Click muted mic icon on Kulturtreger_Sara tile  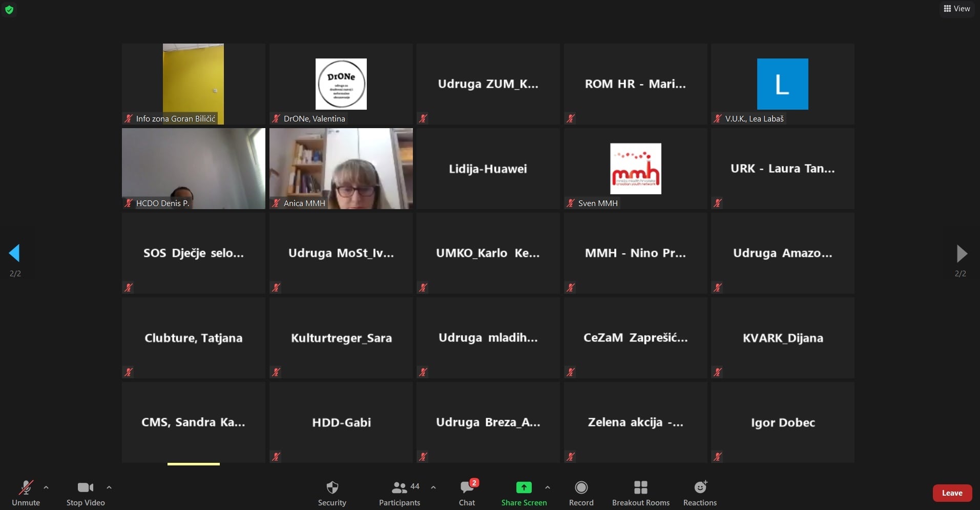(276, 372)
